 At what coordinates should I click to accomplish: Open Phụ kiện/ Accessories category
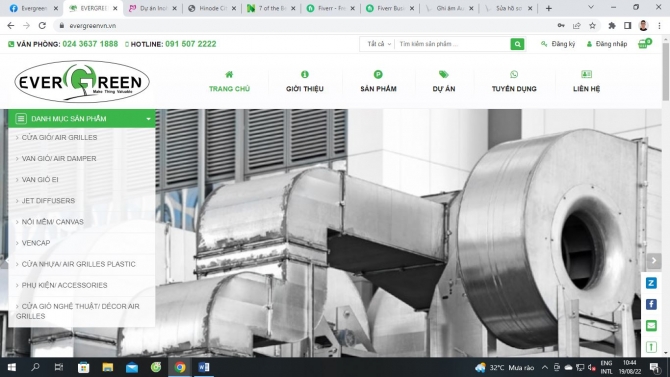(x=64, y=285)
